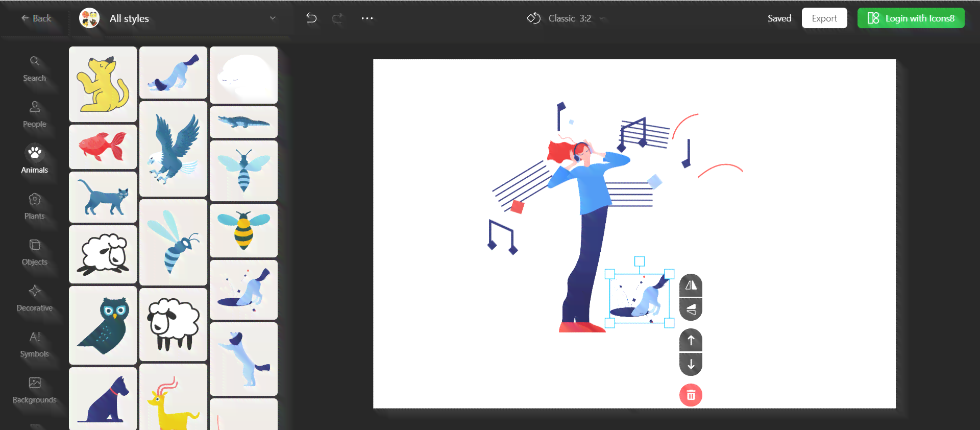Add the yellow howling dog illustration

click(x=103, y=84)
